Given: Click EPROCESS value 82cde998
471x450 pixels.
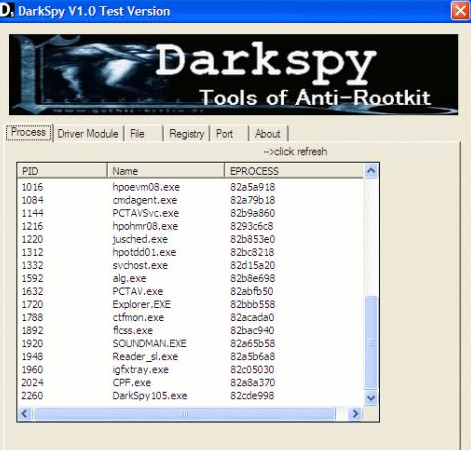Looking at the screenshot, I should pos(252,396).
